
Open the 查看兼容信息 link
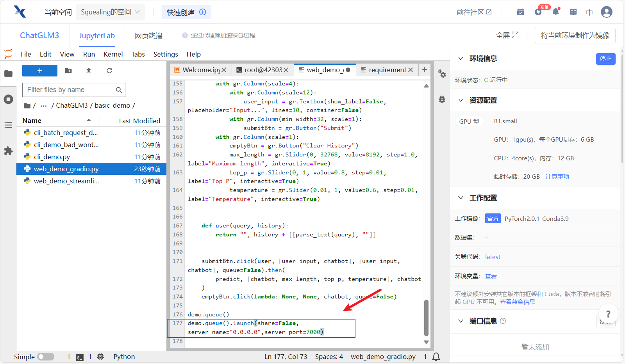pyautogui.click(x=517, y=302)
